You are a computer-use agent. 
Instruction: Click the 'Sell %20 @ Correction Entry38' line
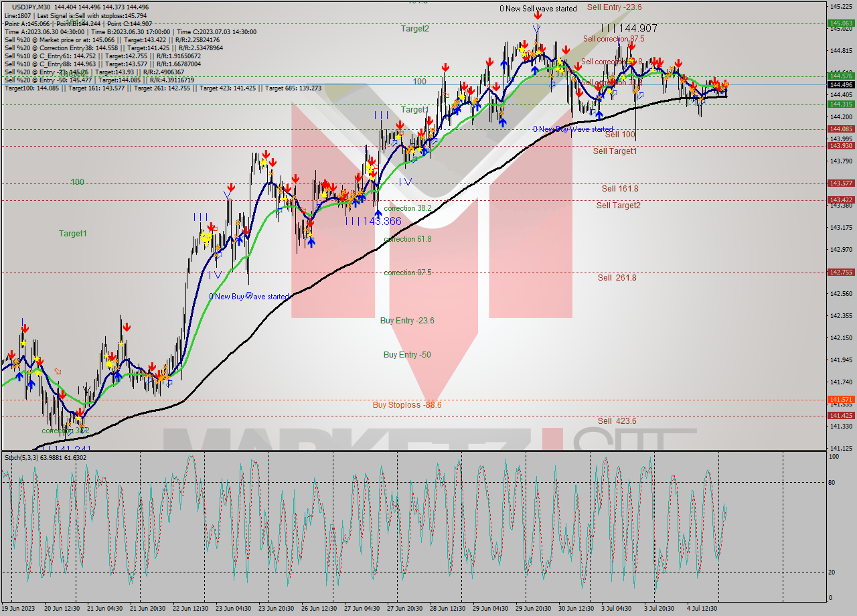pyautogui.click(x=114, y=48)
